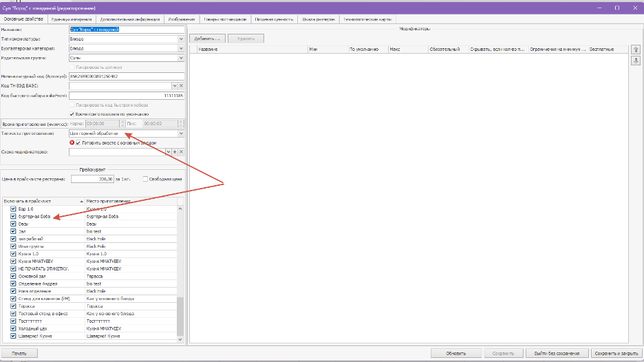Clear the Код ТН ВЭД ЕАЭС field with X
This screenshot has width=644, height=362.
pos(181,85)
